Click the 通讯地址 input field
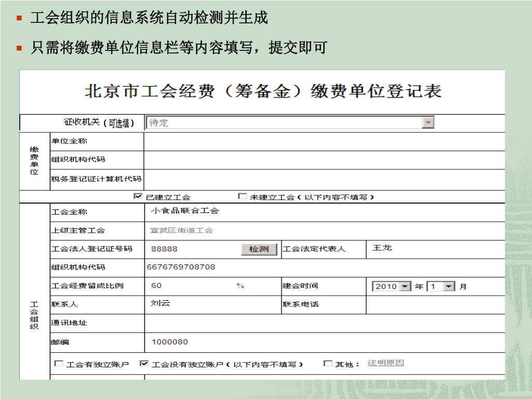 (x=325, y=323)
